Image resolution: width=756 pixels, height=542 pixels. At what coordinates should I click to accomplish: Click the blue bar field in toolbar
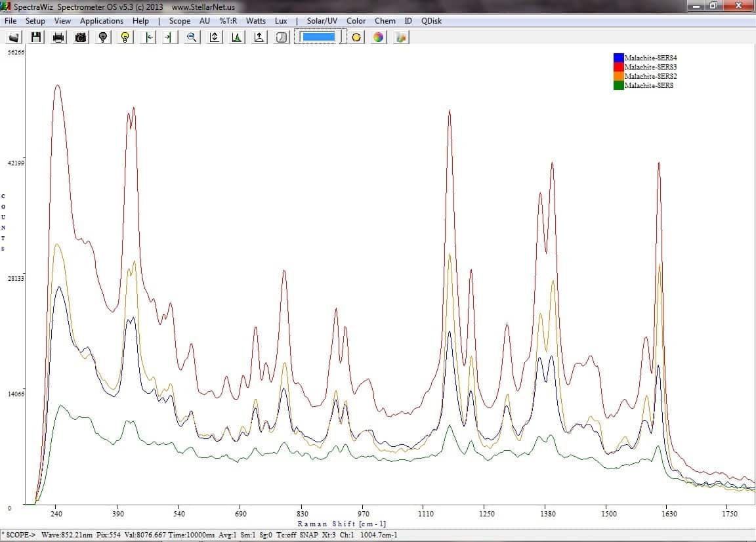coord(318,37)
